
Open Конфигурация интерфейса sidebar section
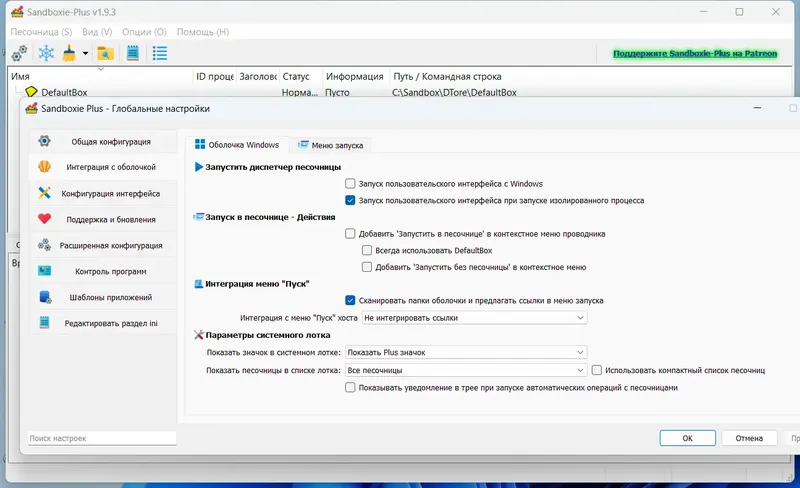coord(104,193)
